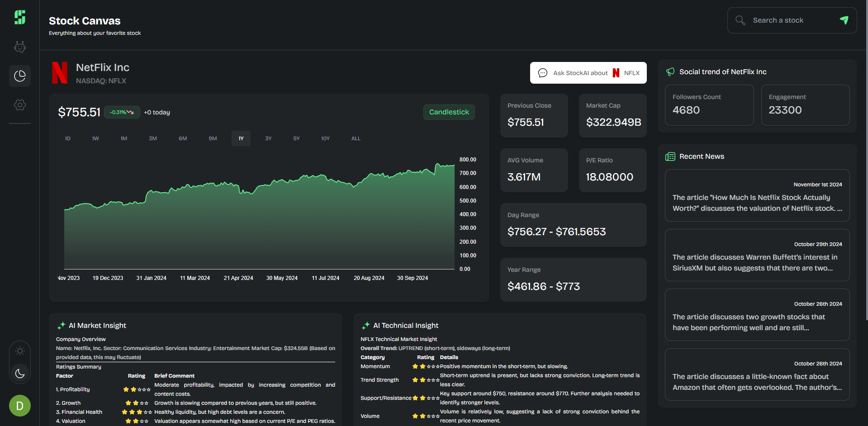868x426 pixels.
Task: Open the two growth stocks news article
Action: point(757,315)
